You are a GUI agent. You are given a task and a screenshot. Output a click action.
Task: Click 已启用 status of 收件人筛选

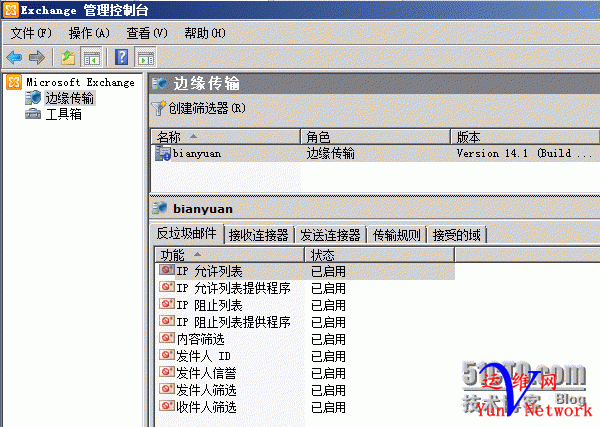click(328, 407)
